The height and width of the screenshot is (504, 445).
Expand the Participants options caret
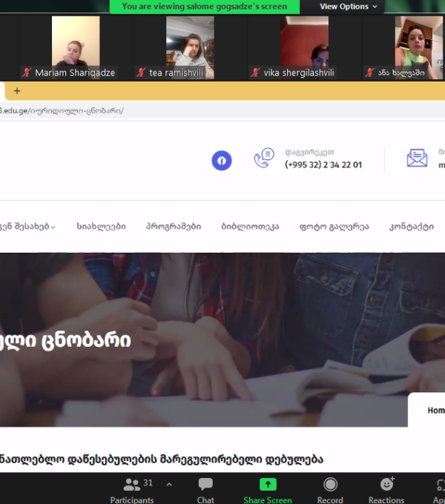169,485
